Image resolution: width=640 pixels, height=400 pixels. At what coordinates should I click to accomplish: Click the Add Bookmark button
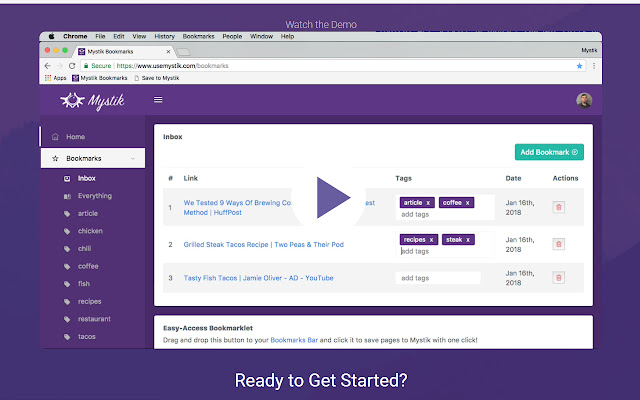[x=549, y=152]
